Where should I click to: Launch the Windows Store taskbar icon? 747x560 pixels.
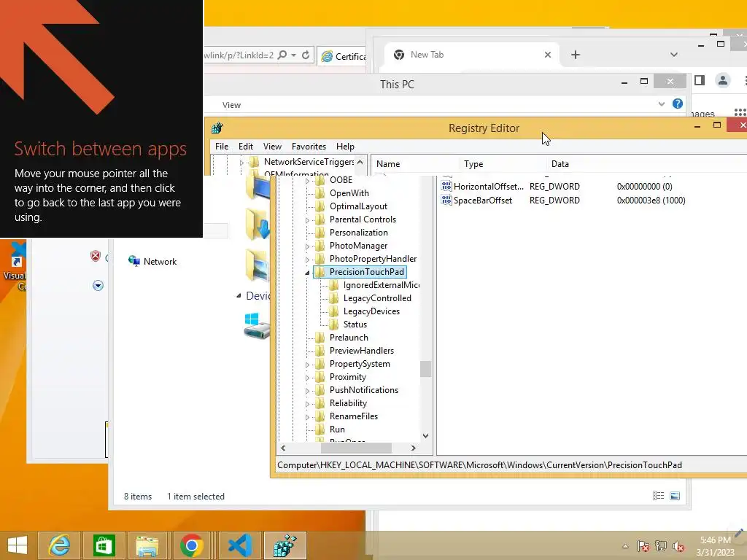point(104,545)
